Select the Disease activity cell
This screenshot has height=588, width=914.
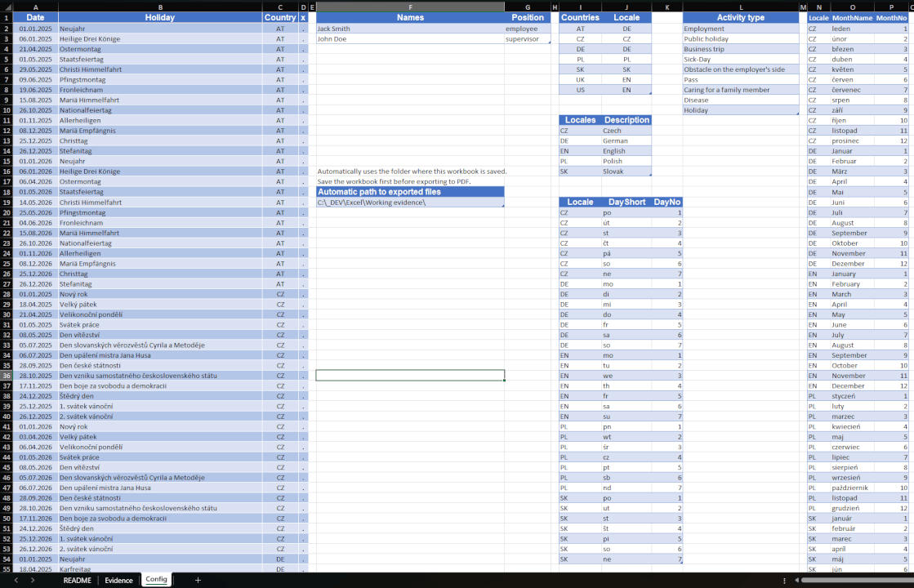pyautogui.click(x=741, y=100)
